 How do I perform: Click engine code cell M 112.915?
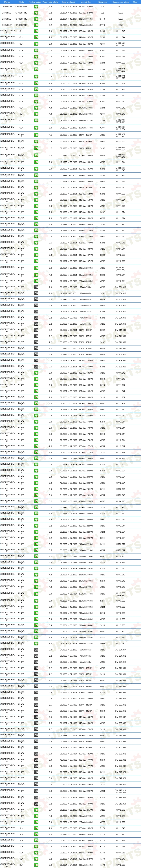[120, 243]
